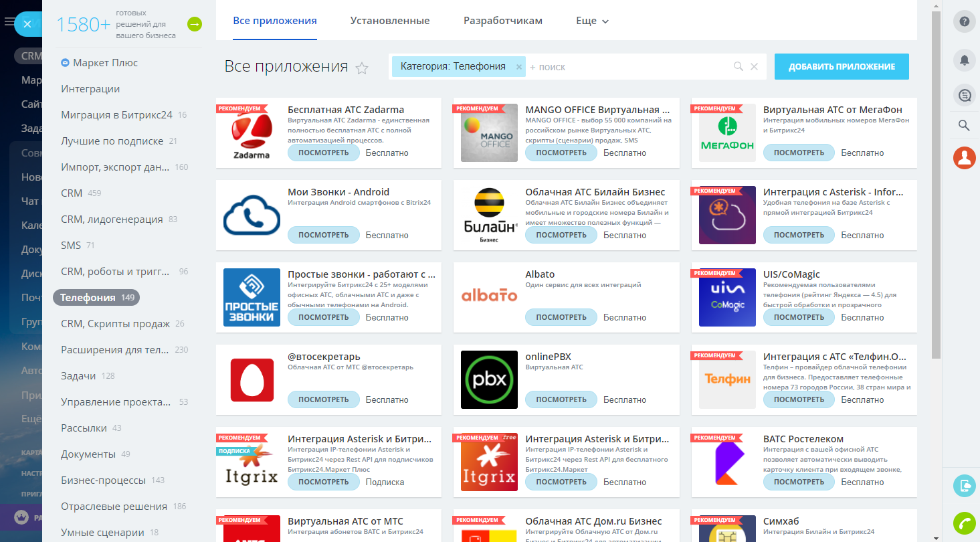Open Телфин app logo
The image size is (980, 542).
pyautogui.click(x=727, y=380)
